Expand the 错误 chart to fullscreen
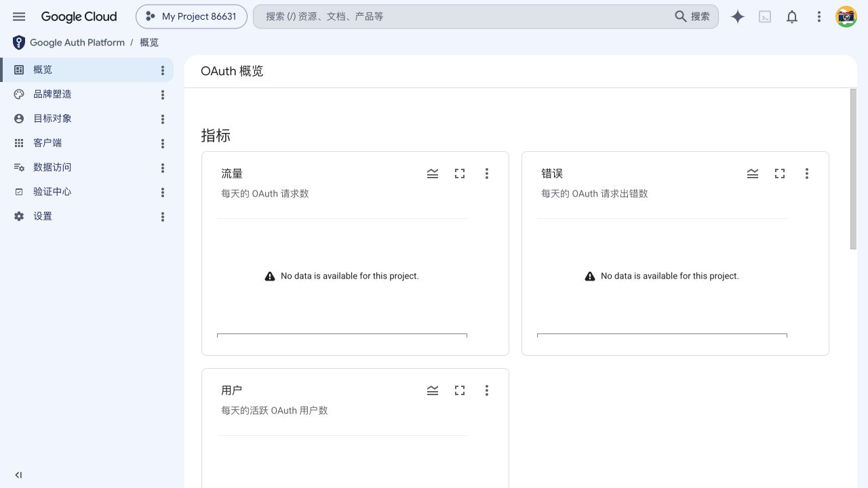This screenshot has width=868, height=488. pos(780,174)
